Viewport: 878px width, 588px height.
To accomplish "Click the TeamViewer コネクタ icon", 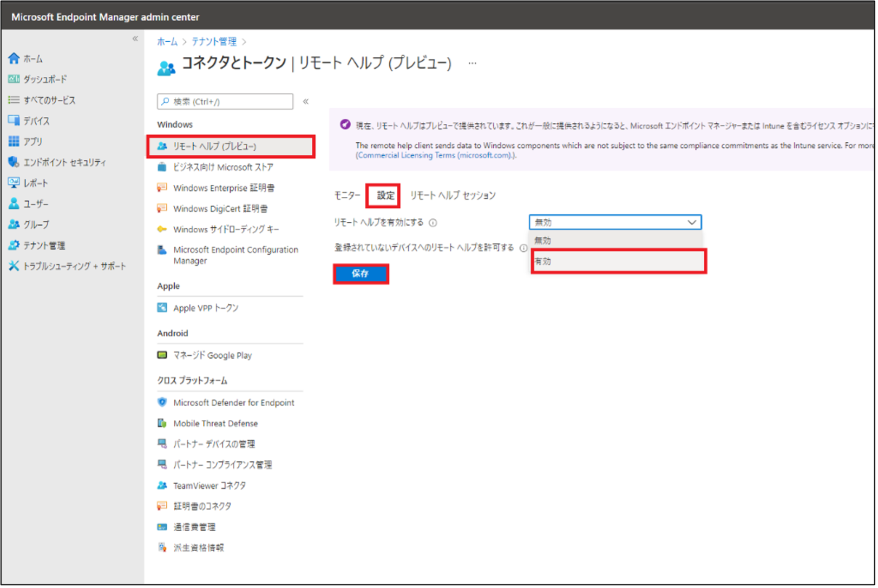I will click(162, 486).
